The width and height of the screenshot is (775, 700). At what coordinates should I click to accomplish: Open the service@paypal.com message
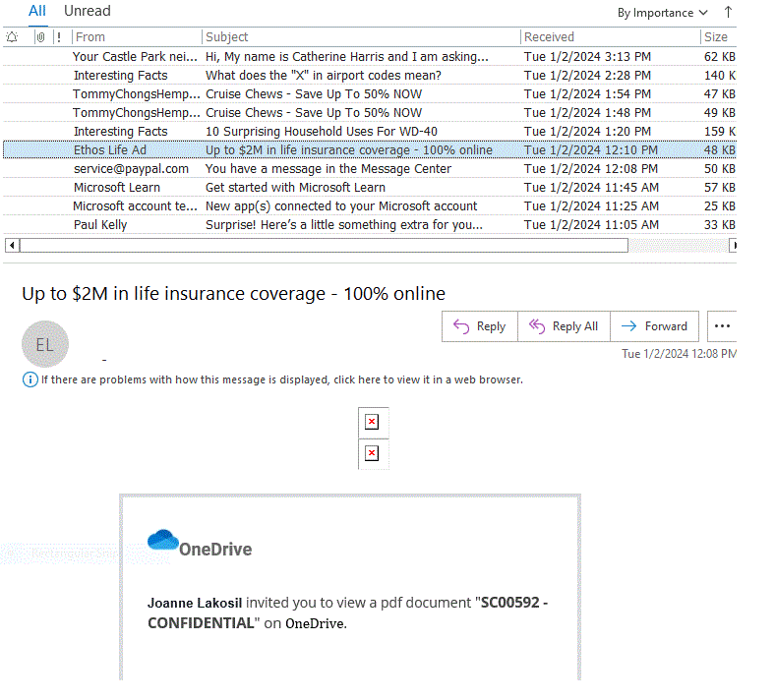click(x=370, y=169)
